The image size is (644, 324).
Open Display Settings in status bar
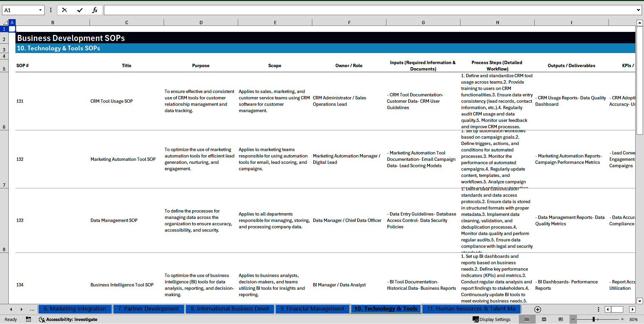click(x=492, y=319)
